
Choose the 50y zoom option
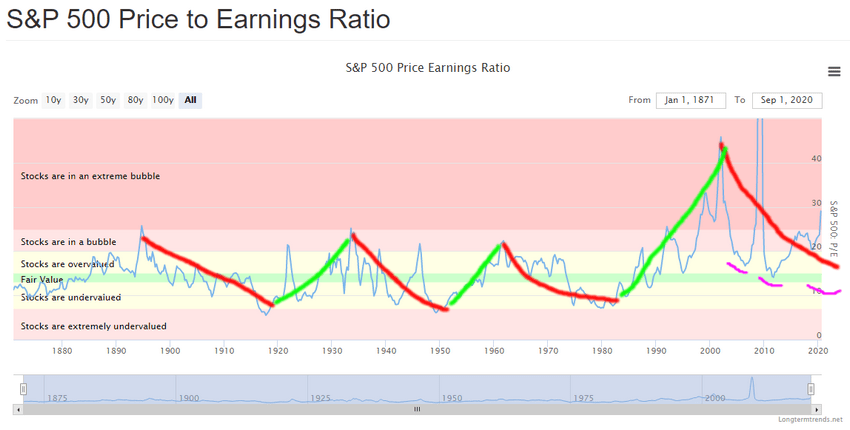pyautogui.click(x=108, y=100)
